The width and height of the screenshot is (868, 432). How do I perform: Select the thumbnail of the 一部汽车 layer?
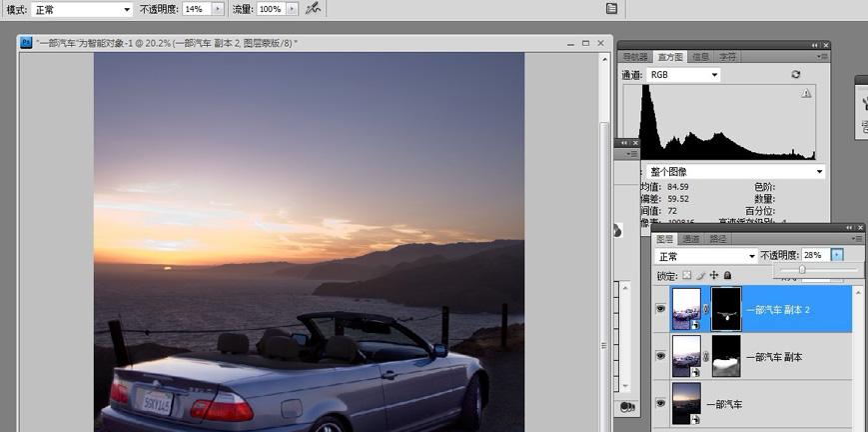[686, 404]
